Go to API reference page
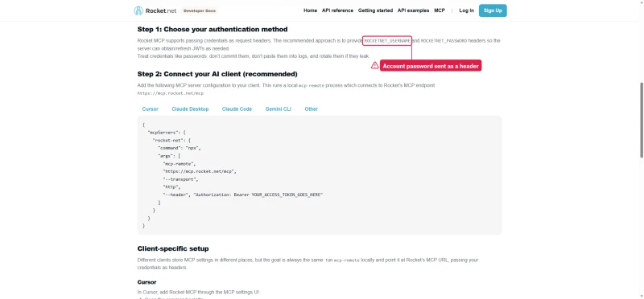This screenshot has height=299, width=644. 337,10
